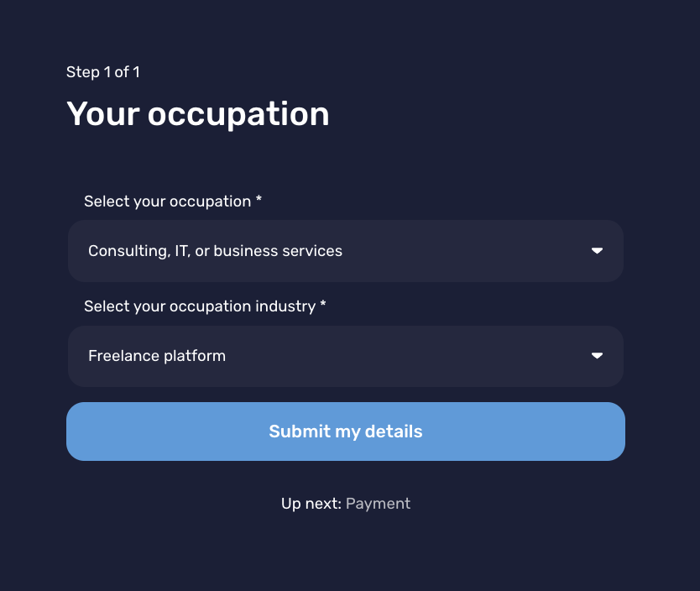Screen dimensions: 700x591
Task: Click the 'Select your occupation *' label
Action: [173, 201]
